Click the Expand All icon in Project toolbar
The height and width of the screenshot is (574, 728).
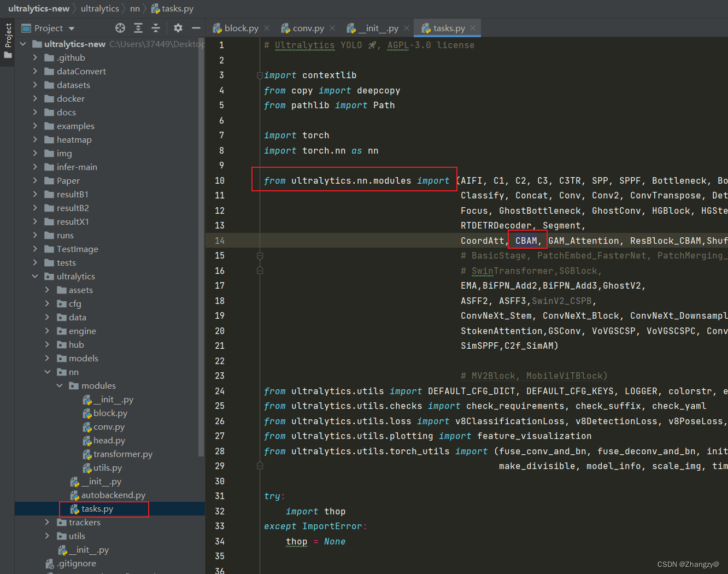tap(138, 28)
